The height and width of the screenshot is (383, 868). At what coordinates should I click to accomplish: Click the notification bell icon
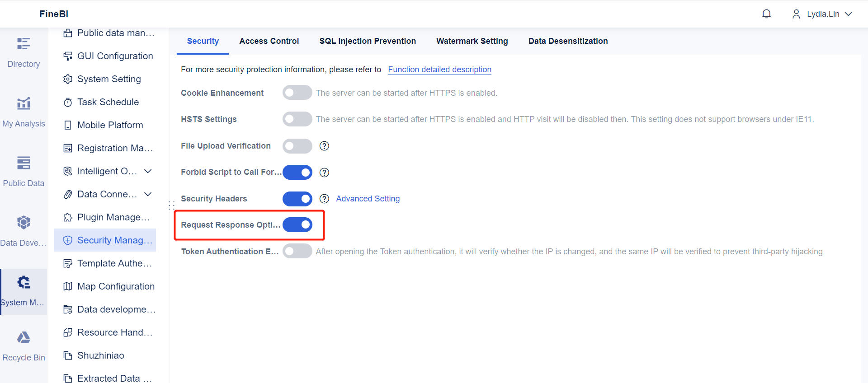pos(766,14)
